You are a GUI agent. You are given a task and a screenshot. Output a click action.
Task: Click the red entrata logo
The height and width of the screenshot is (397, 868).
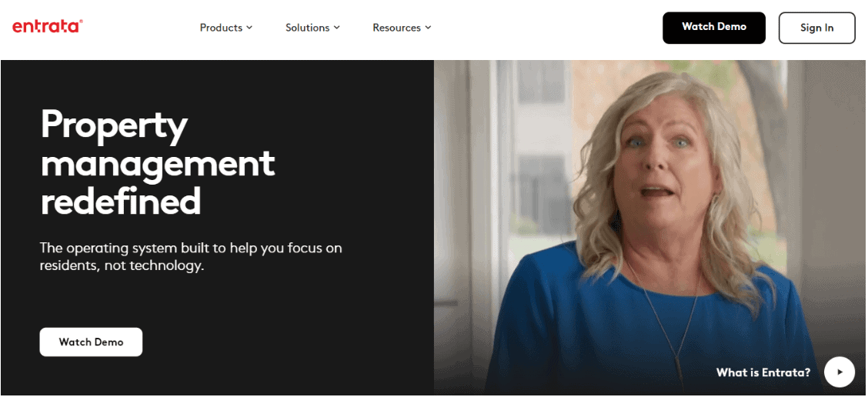[48, 26]
